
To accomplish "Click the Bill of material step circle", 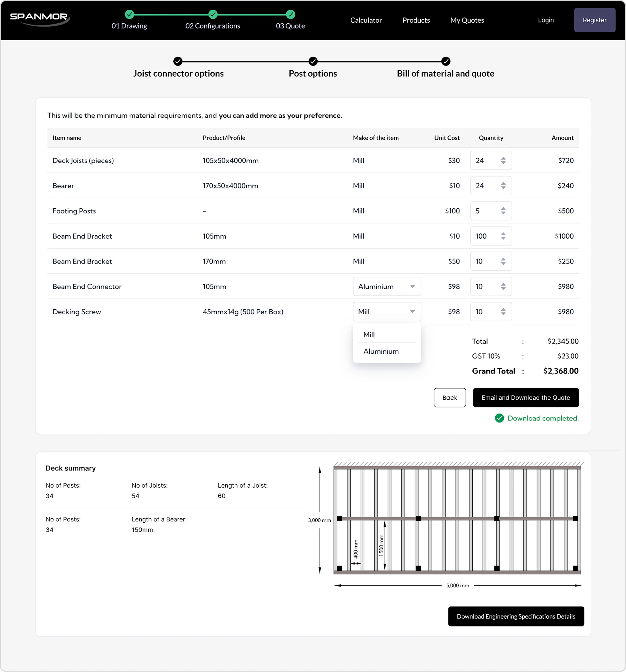I will pos(446,61).
